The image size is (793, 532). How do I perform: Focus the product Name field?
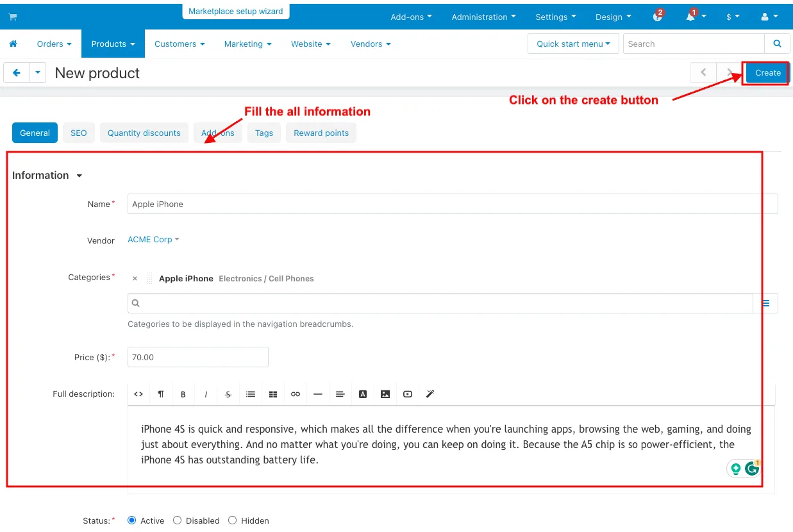[453, 204]
